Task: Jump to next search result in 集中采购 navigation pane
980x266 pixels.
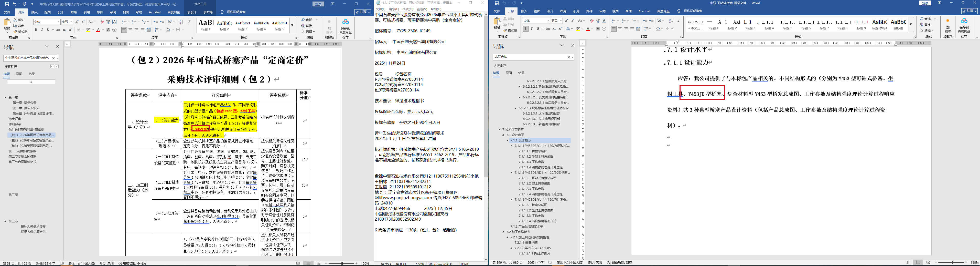Action: [57, 66]
